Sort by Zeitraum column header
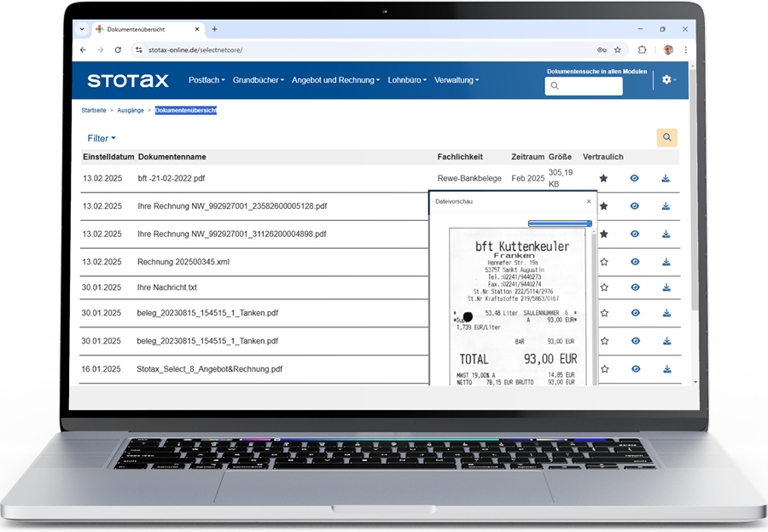The image size is (768, 532). [x=527, y=157]
